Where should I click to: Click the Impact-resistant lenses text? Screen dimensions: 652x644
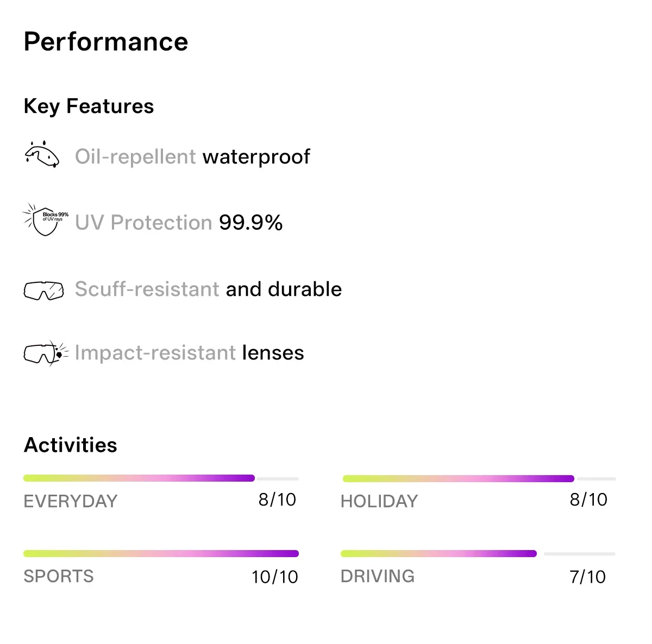(189, 353)
